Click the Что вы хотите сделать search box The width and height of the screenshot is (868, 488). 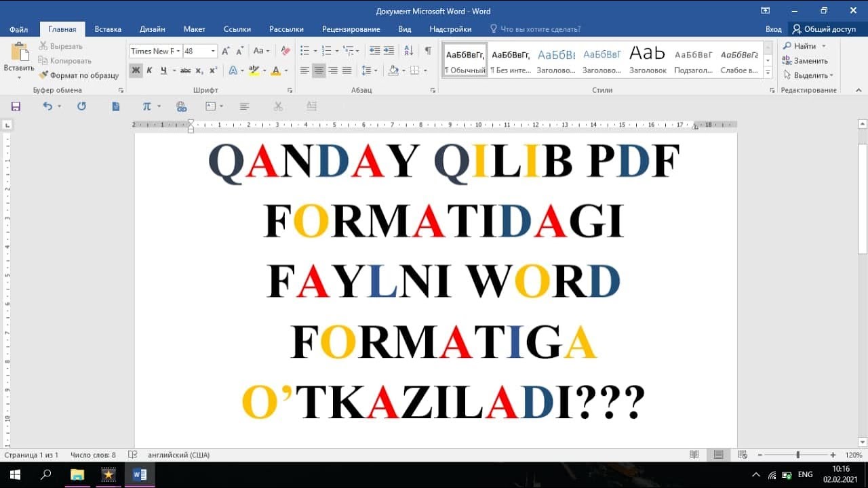536,29
